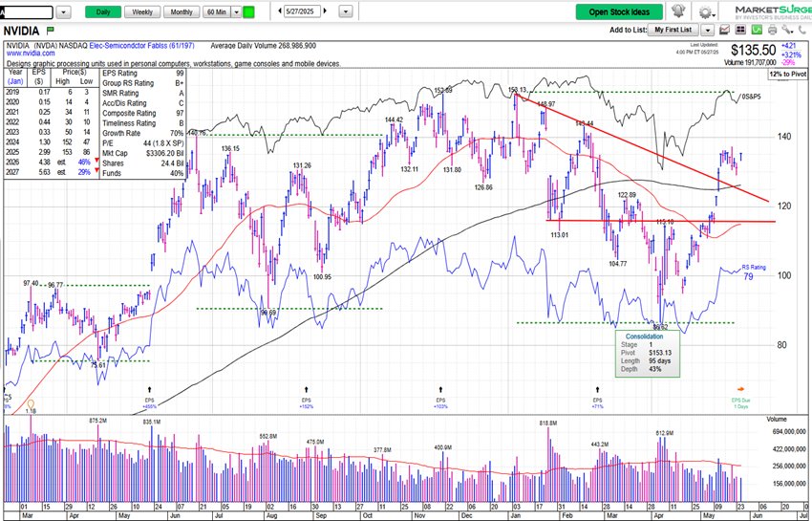
Task: Open the grid layout panels icon
Action: coord(740,30)
